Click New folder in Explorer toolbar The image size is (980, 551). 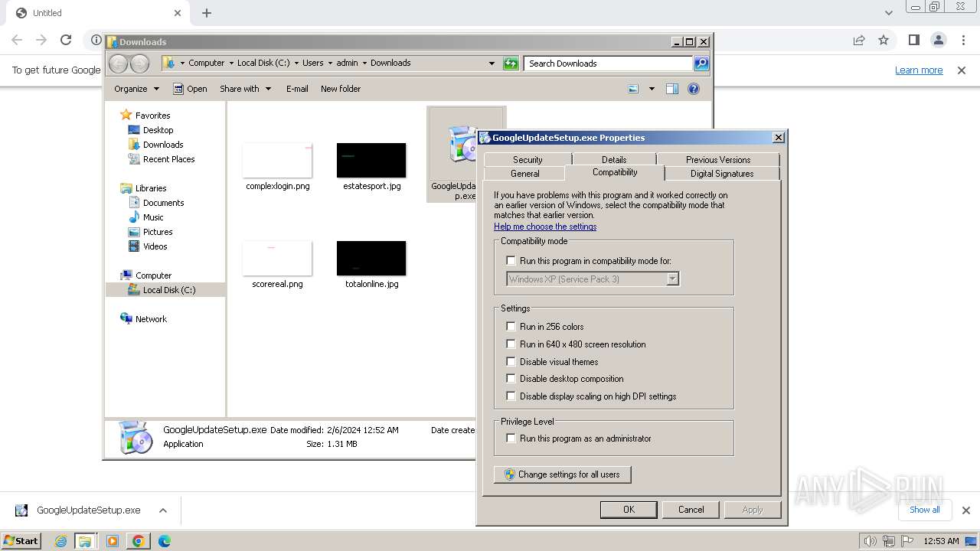point(341,89)
